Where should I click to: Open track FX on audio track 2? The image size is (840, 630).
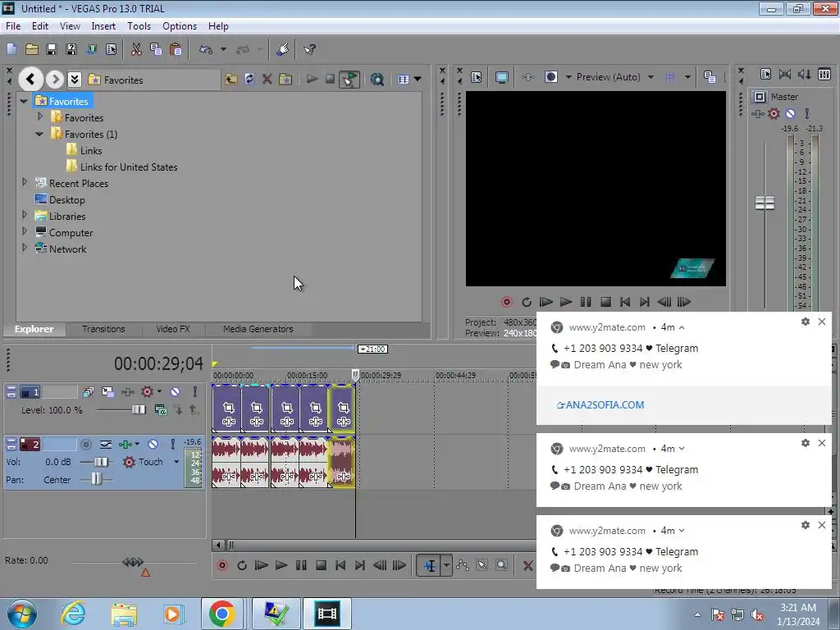[x=126, y=444]
